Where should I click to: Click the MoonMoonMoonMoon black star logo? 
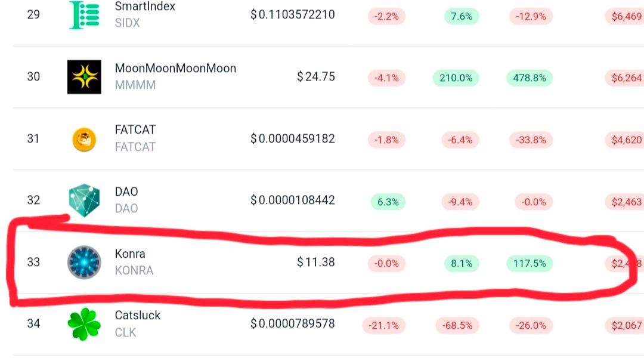pos(84,77)
